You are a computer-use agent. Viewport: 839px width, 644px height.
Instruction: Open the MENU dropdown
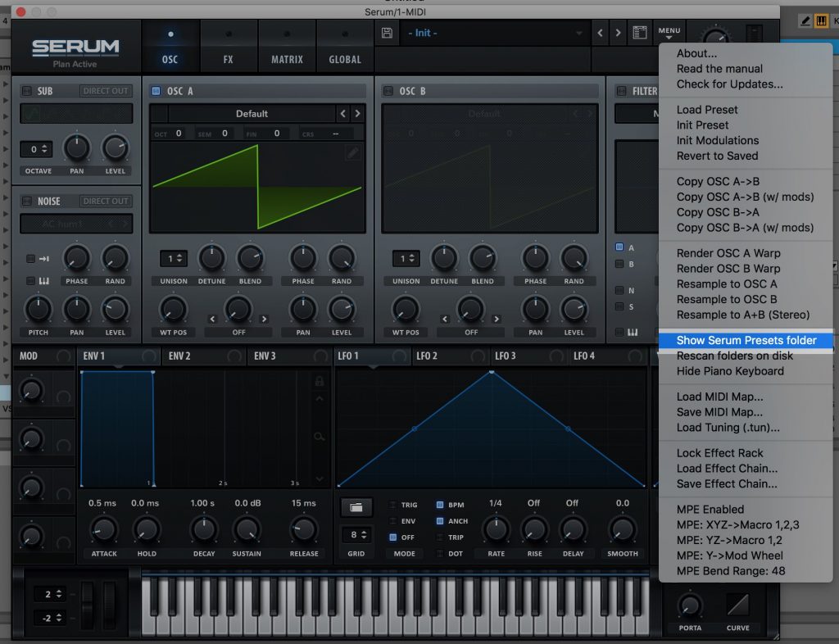click(669, 33)
